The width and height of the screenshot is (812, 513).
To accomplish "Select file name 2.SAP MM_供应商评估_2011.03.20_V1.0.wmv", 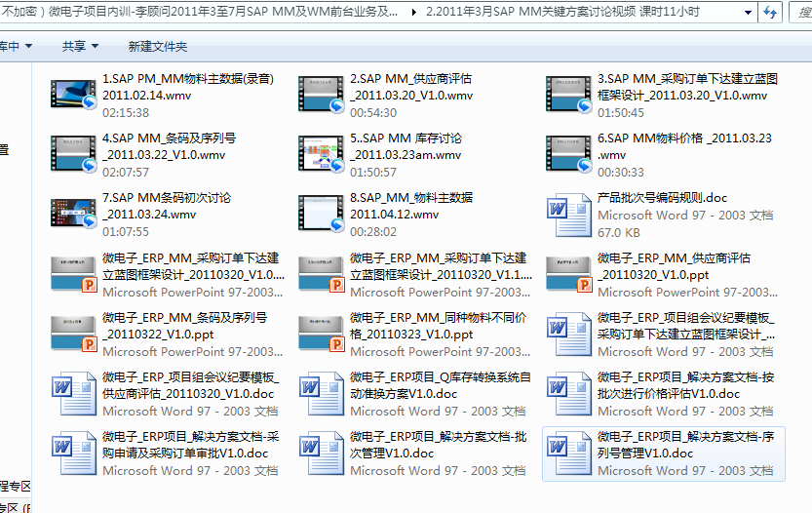I will (411, 87).
